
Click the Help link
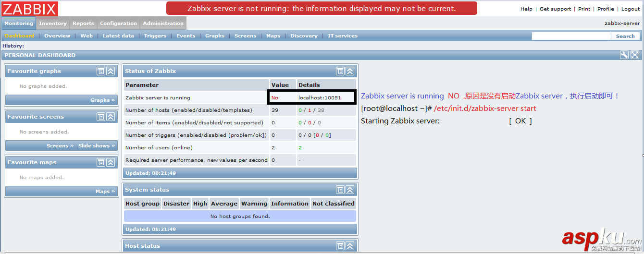(526, 9)
